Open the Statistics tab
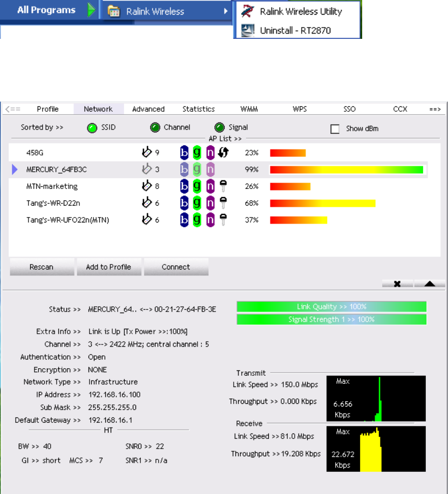 point(199,109)
